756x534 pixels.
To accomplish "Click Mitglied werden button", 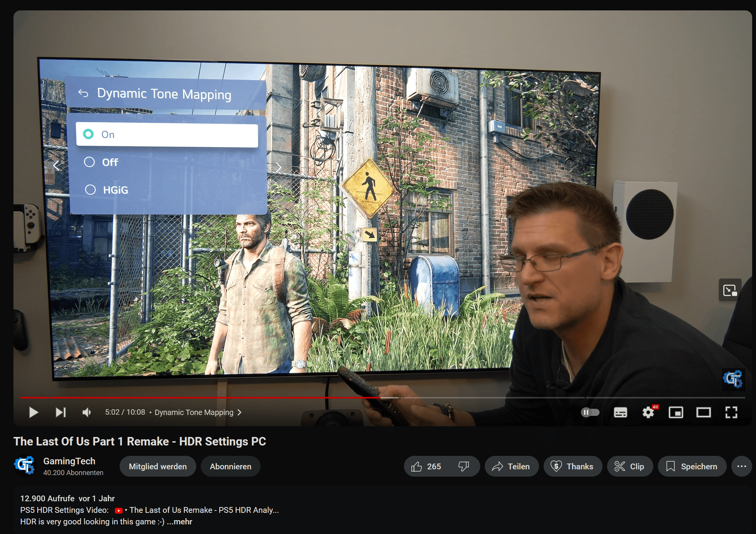I will point(158,466).
